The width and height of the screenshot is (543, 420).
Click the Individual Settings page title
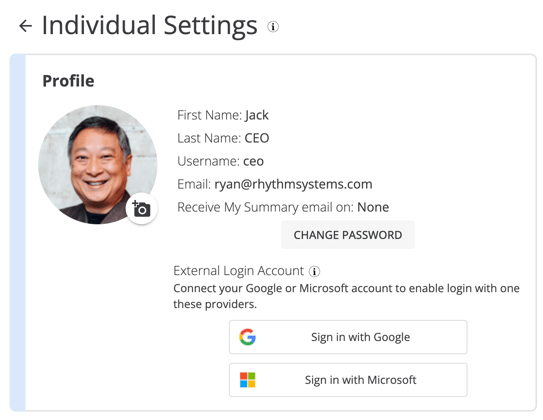click(x=150, y=26)
